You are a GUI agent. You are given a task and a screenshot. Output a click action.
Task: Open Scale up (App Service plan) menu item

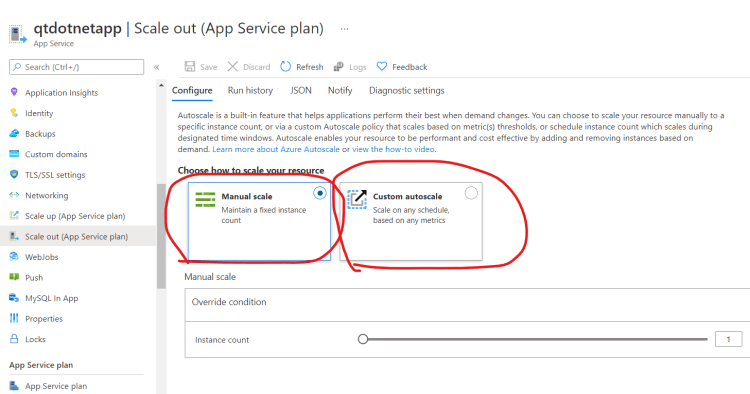(75, 216)
